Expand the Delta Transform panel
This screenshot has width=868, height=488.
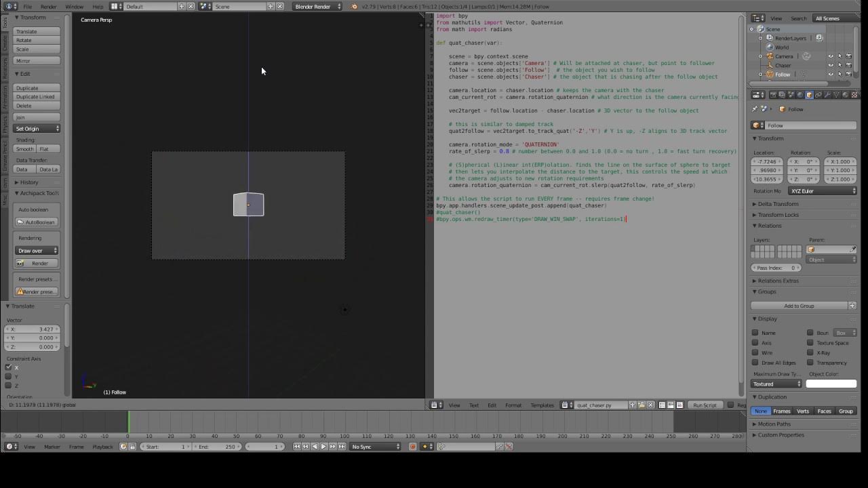click(778, 204)
